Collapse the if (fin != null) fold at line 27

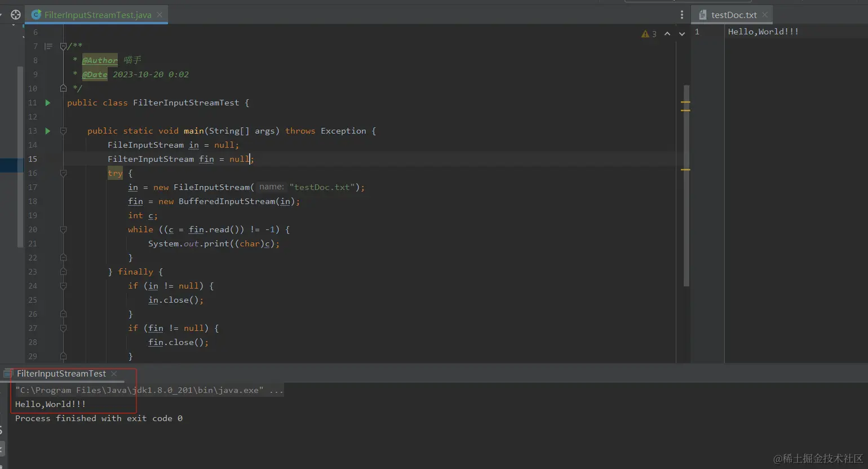pyautogui.click(x=63, y=328)
